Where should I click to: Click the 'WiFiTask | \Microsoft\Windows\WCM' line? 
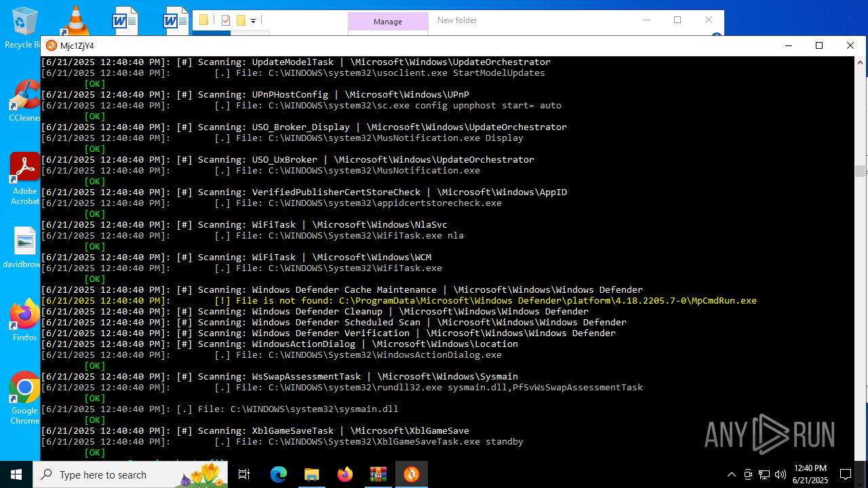click(x=236, y=257)
